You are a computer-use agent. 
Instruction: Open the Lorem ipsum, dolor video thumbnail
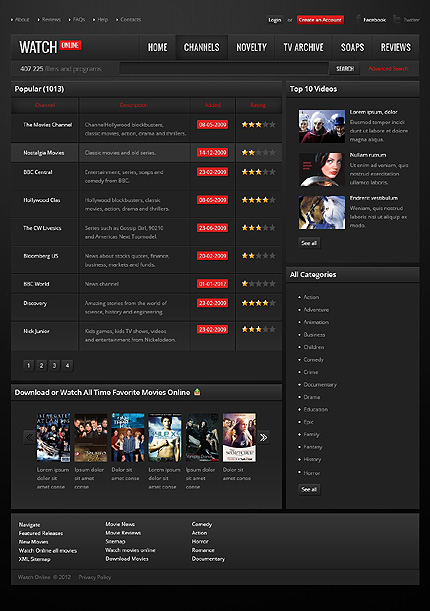tap(322, 127)
